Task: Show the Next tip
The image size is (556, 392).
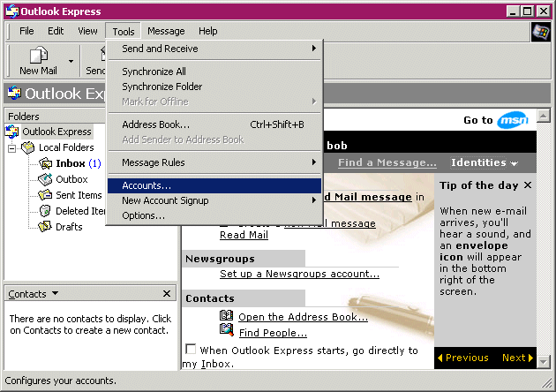Action: point(517,358)
